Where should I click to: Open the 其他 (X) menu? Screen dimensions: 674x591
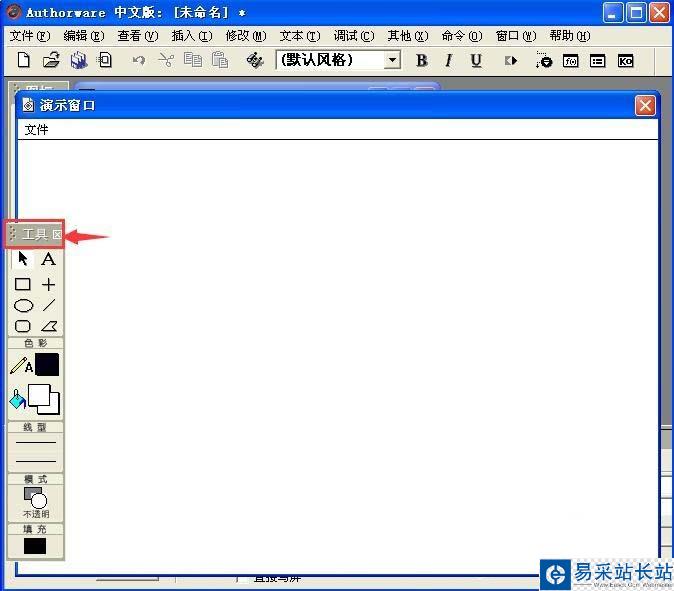(x=408, y=36)
